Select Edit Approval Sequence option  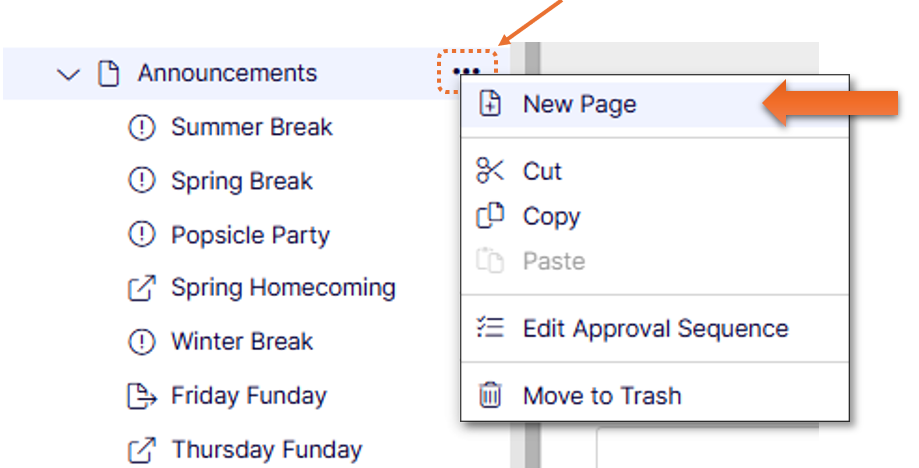coord(655,329)
